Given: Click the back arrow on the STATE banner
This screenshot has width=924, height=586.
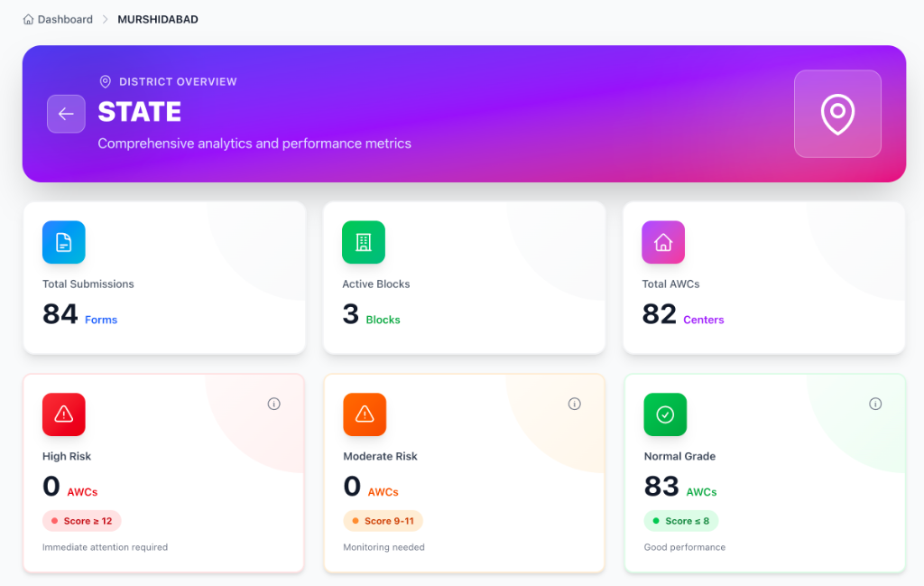Looking at the screenshot, I should pyautogui.click(x=66, y=113).
